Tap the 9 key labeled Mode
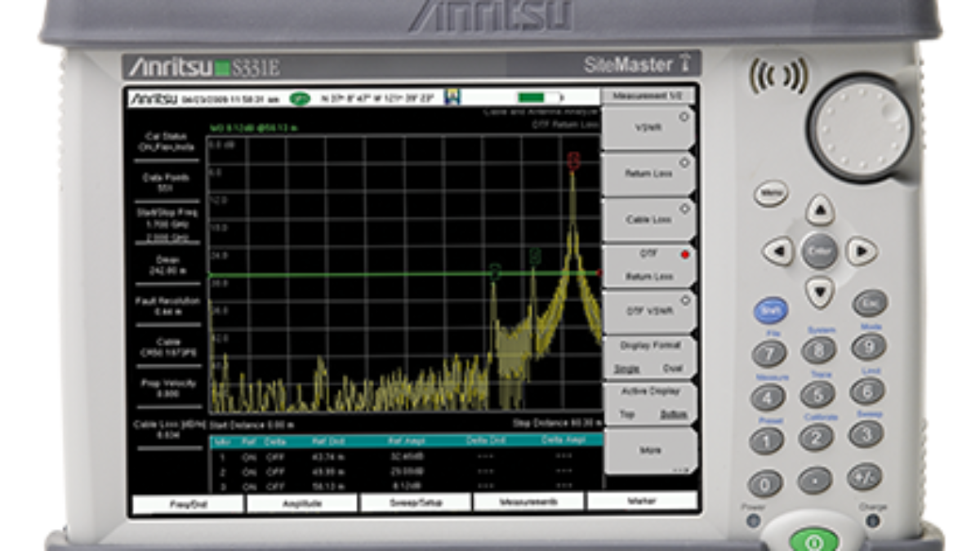 click(x=868, y=347)
